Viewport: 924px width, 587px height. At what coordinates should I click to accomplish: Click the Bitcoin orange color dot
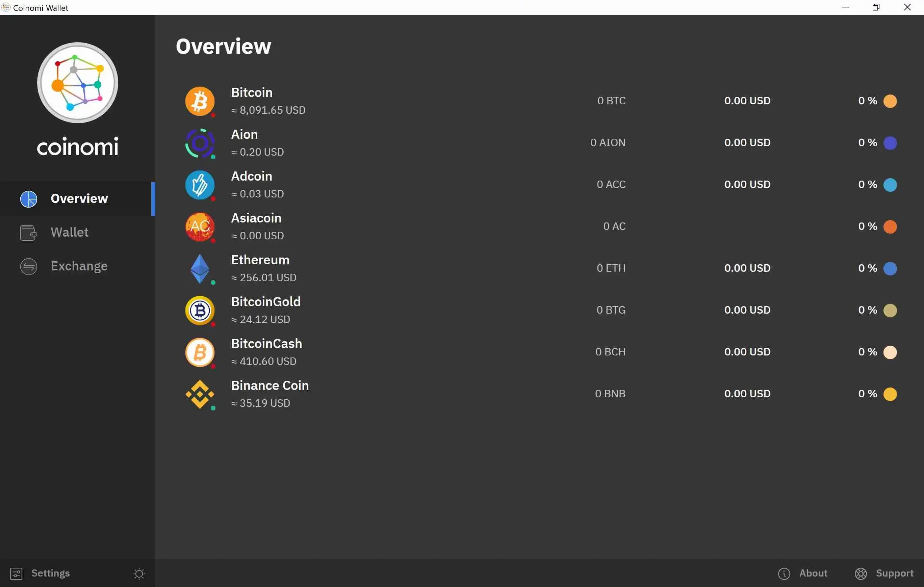(890, 101)
